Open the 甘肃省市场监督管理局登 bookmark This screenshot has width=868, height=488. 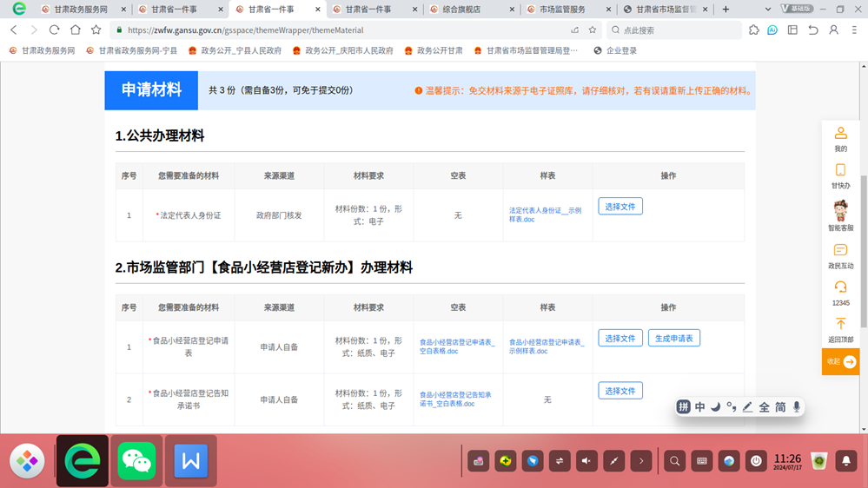pyautogui.click(x=526, y=50)
